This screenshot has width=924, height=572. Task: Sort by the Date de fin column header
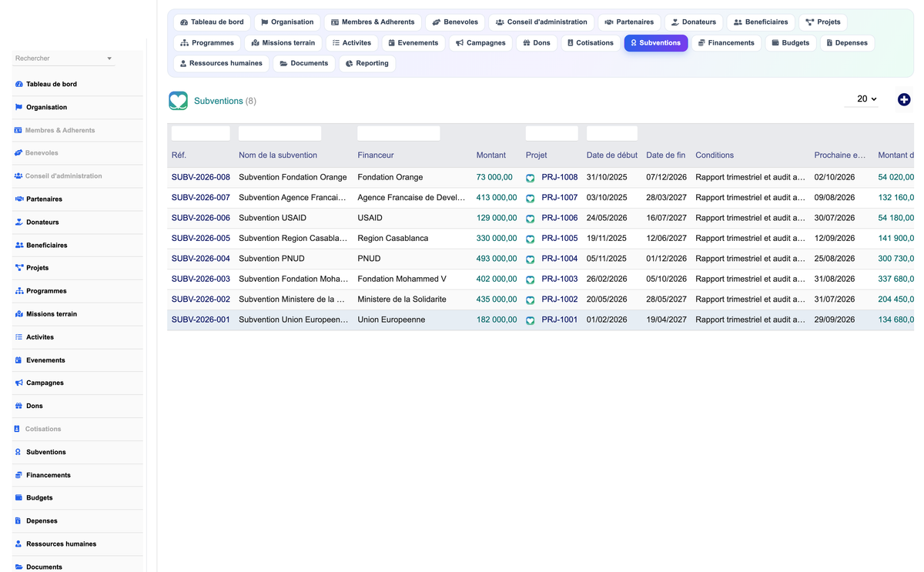(665, 155)
